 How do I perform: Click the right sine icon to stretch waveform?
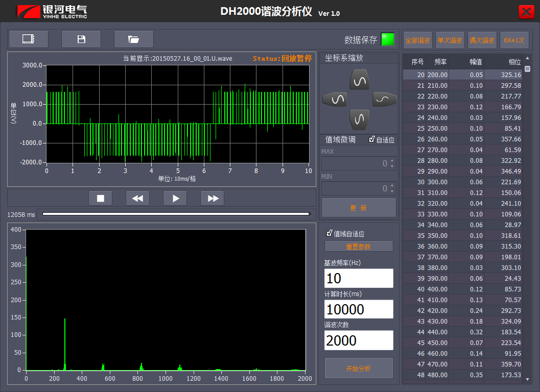coord(383,99)
